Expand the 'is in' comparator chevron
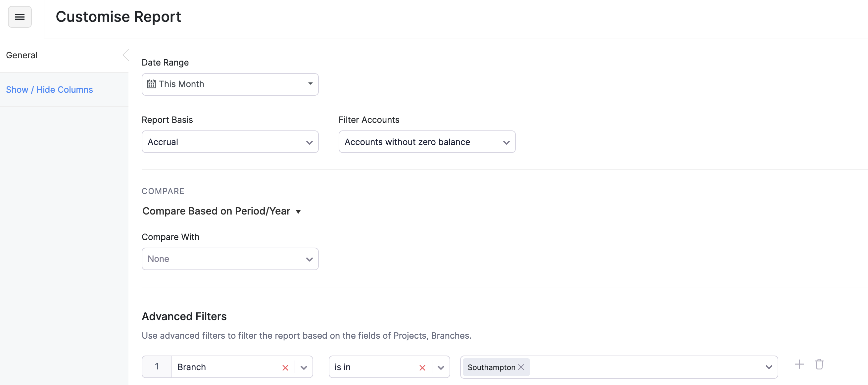The height and width of the screenshot is (385, 868). pyautogui.click(x=440, y=367)
